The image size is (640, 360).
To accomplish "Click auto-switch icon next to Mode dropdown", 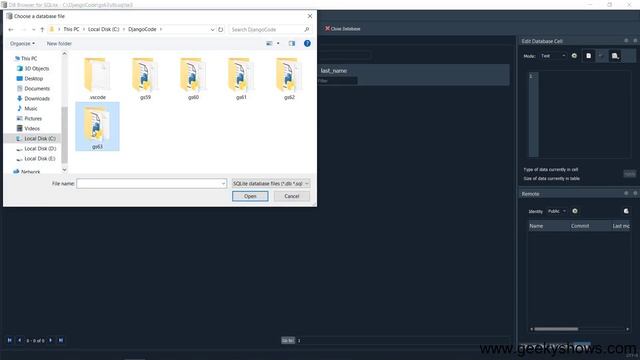I will [x=574, y=56].
